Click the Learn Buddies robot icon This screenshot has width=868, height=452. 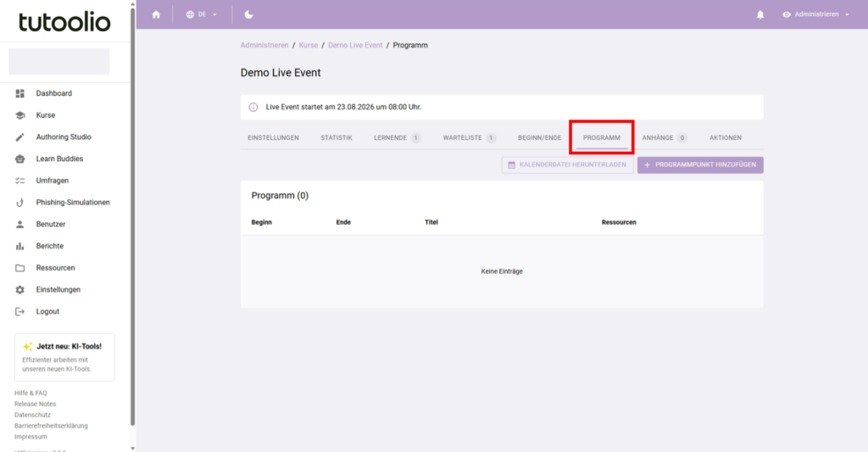click(x=20, y=159)
